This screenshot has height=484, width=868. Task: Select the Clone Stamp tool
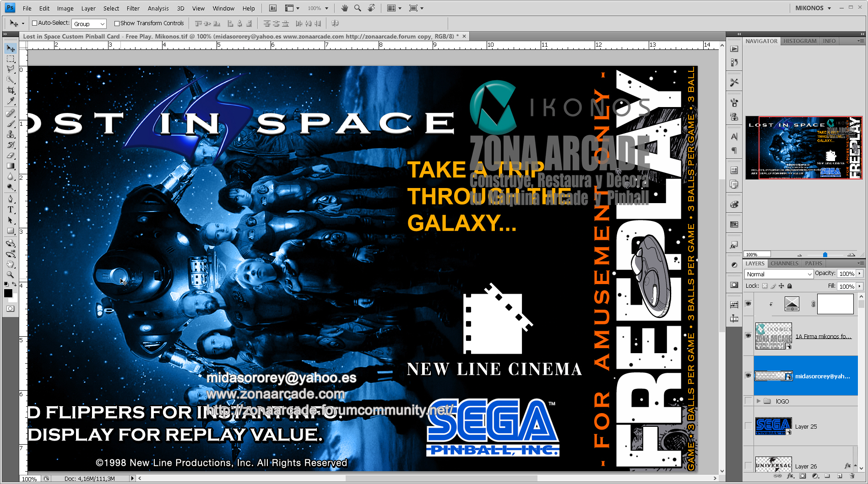pos(11,134)
